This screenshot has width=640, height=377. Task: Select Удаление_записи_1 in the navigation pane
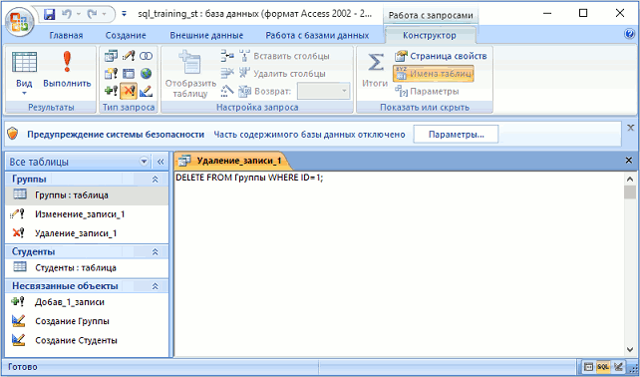pos(87,233)
